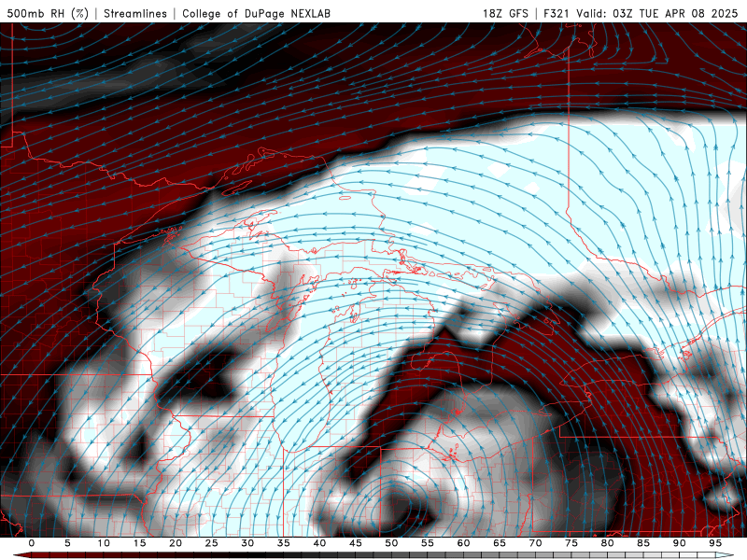This screenshot has width=747, height=560.
Task: Select the "20" color scale label
Action: (176, 543)
